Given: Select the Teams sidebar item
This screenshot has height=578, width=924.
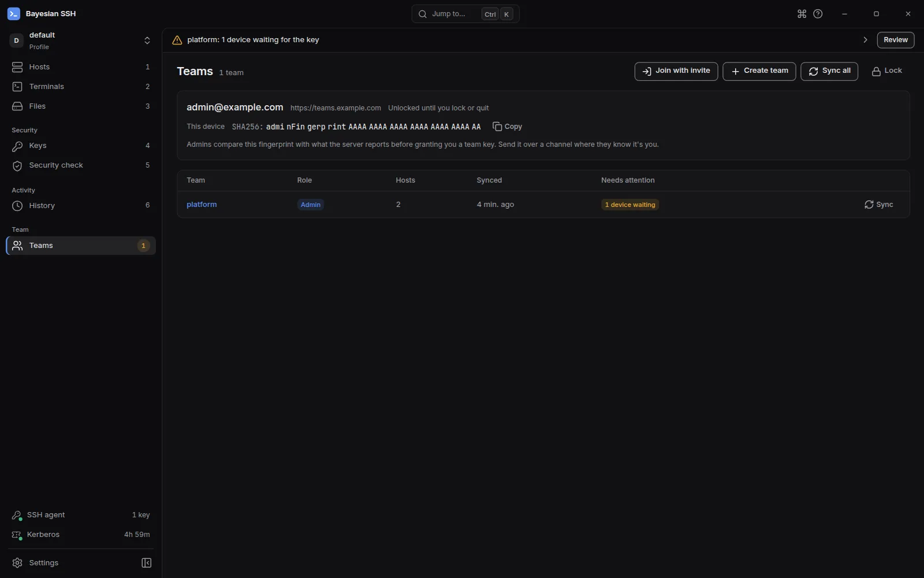Looking at the screenshot, I should [81, 246].
